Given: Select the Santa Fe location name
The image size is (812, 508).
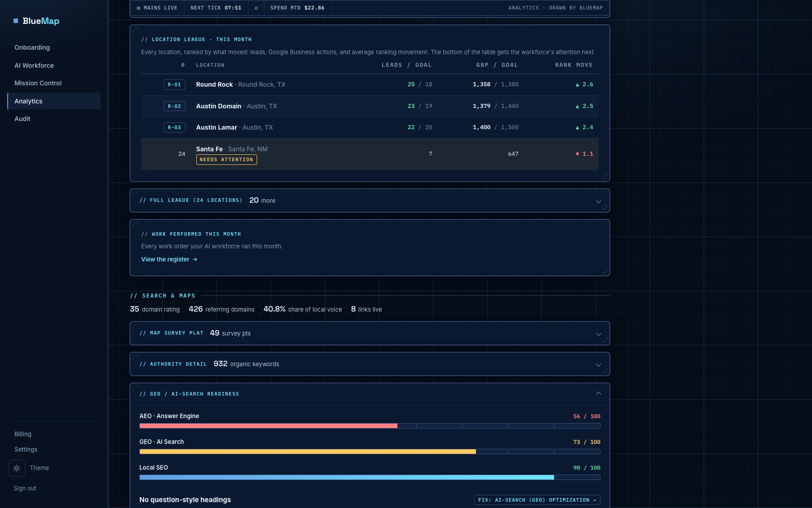Looking at the screenshot, I should pos(209,149).
